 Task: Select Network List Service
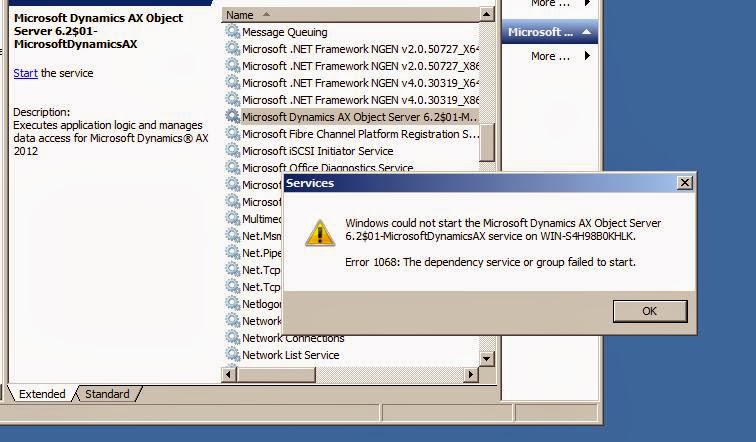tap(290, 355)
